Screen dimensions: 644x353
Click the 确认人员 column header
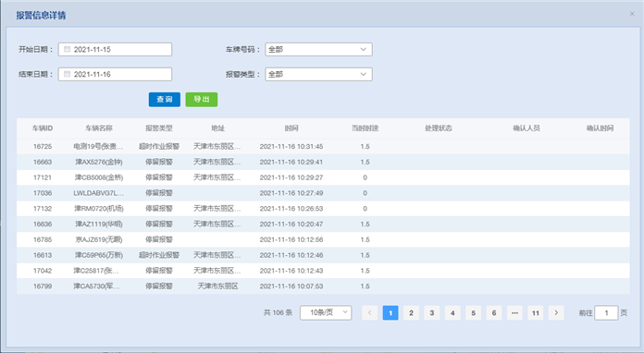tap(526, 128)
